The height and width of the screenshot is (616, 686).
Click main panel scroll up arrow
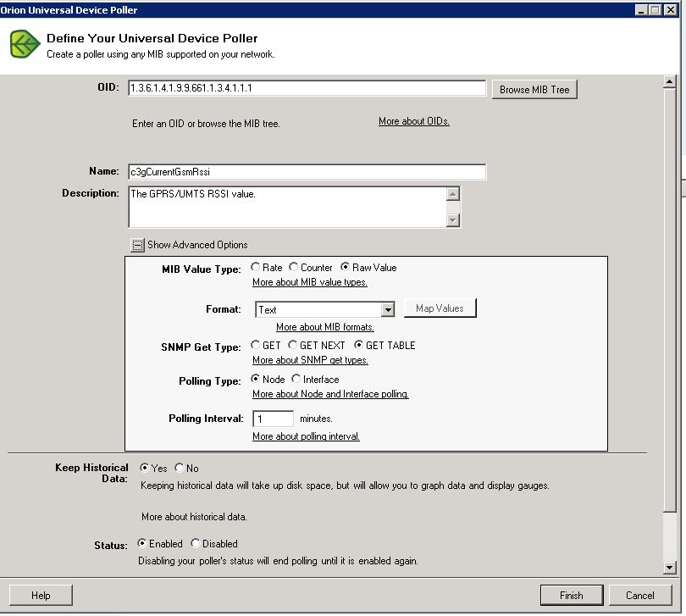click(x=669, y=81)
